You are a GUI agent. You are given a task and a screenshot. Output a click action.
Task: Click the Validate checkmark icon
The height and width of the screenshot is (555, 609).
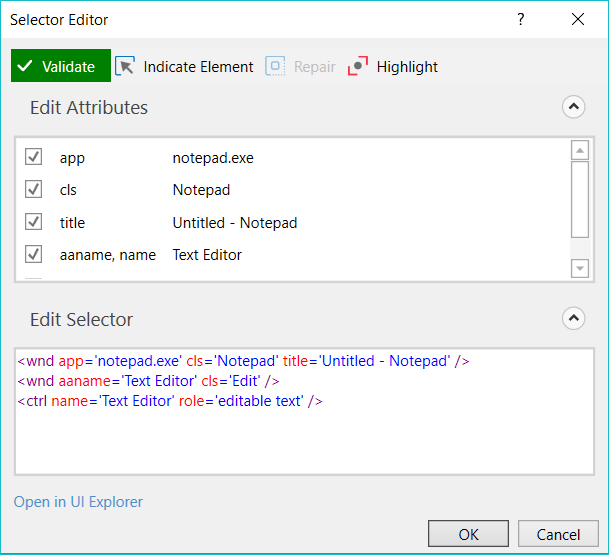pos(24,66)
